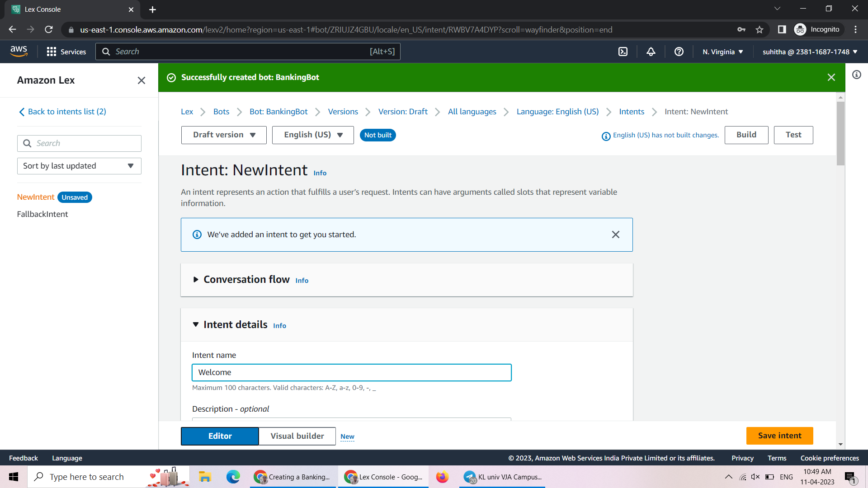
Task: Bookmark this page with the star icon
Action: click(759, 29)
